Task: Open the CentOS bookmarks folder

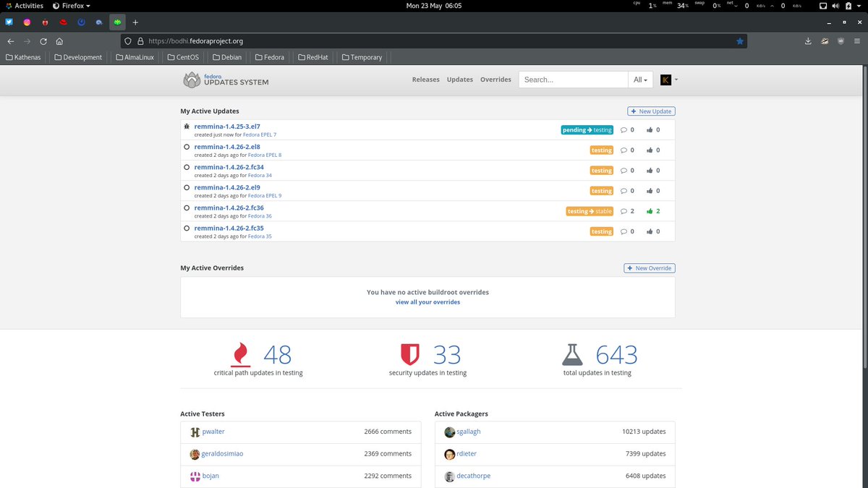Action: coord(182,57)
